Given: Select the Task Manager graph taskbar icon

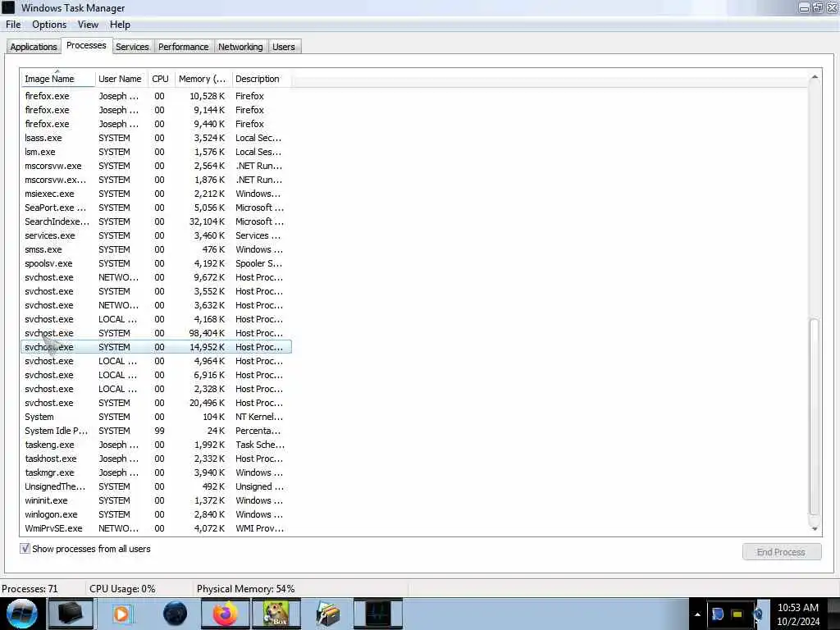Looking at the screenshot, I should click(378, 614).
